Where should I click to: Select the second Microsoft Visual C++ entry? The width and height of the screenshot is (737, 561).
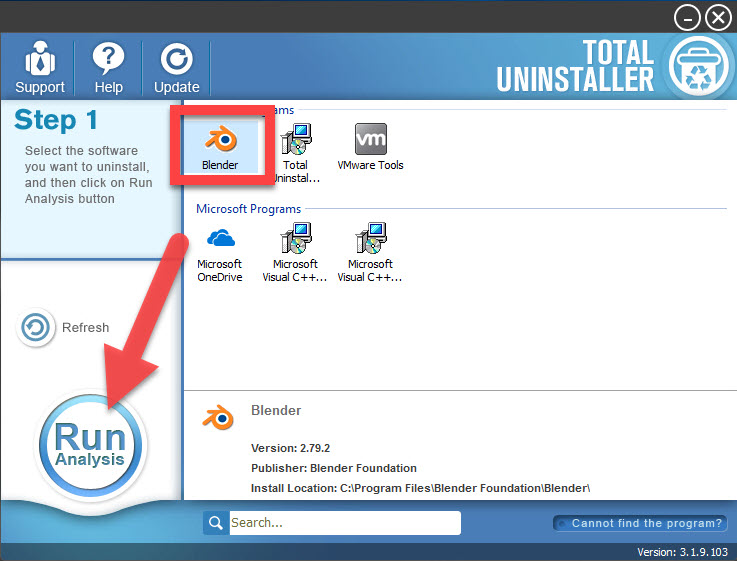370,253
